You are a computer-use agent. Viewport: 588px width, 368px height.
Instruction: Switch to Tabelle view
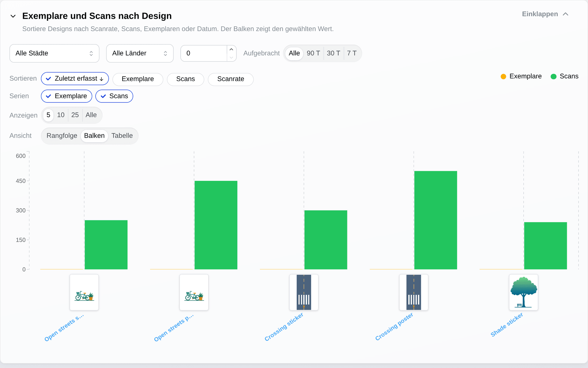[122, 136]
